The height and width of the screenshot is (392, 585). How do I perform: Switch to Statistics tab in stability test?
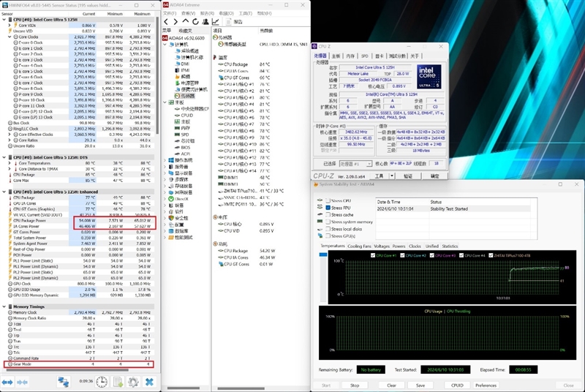point(450,246)
